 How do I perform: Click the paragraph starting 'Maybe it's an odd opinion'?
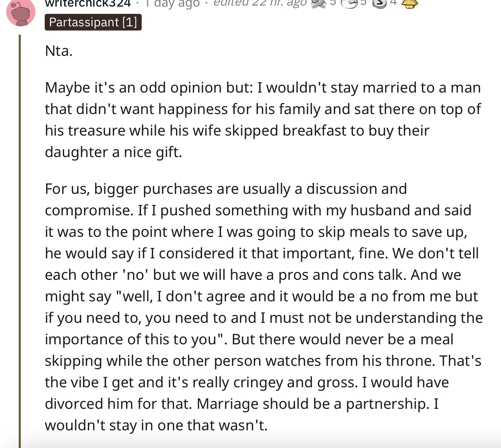click(263, 120)
